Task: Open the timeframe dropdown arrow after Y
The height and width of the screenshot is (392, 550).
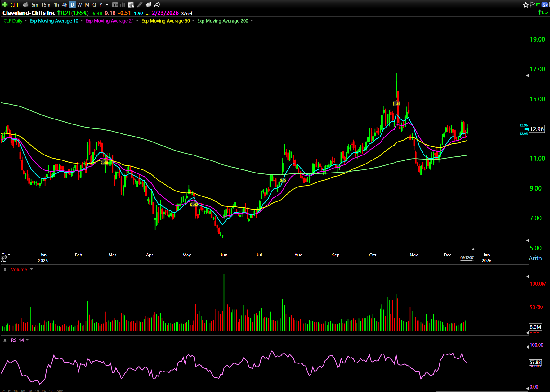Action: (x=107, y=5)
